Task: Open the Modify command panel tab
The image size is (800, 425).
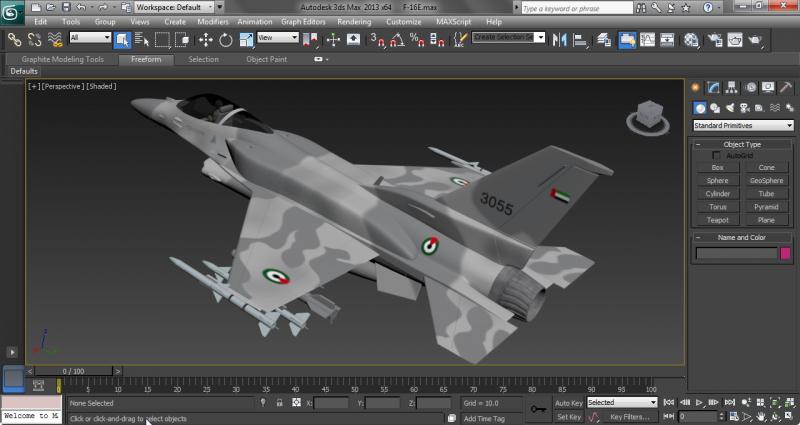Action: click(715, 88)
